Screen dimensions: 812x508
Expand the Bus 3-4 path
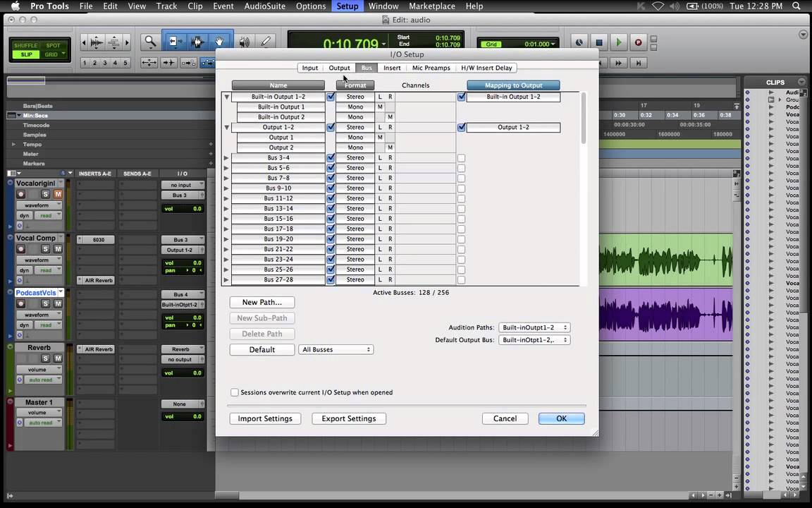[x=226, y=157]
